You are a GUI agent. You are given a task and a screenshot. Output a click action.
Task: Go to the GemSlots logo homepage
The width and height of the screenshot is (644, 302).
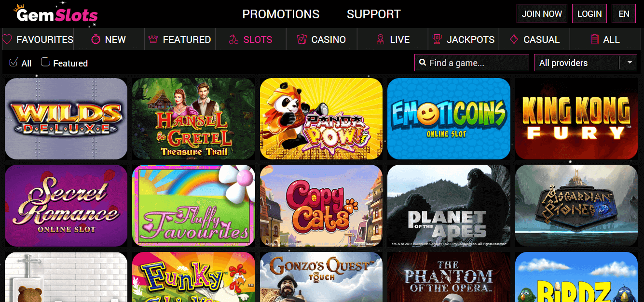click(55, 14)
